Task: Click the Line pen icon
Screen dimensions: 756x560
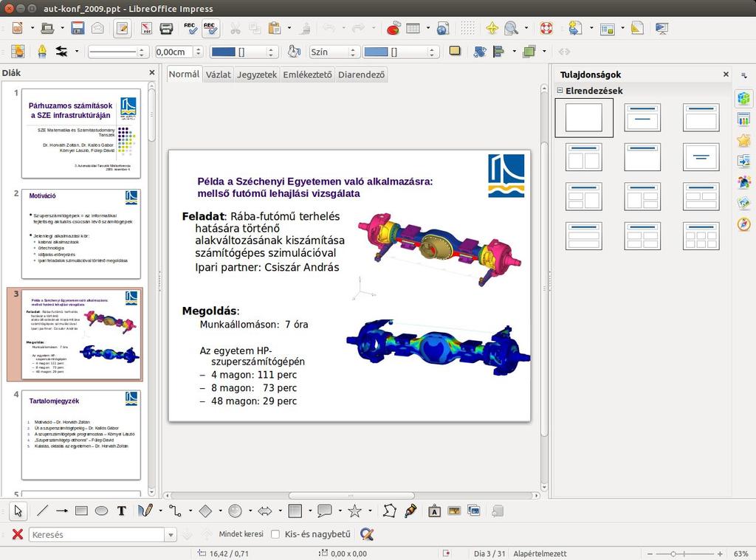Action: click(42, 51)
